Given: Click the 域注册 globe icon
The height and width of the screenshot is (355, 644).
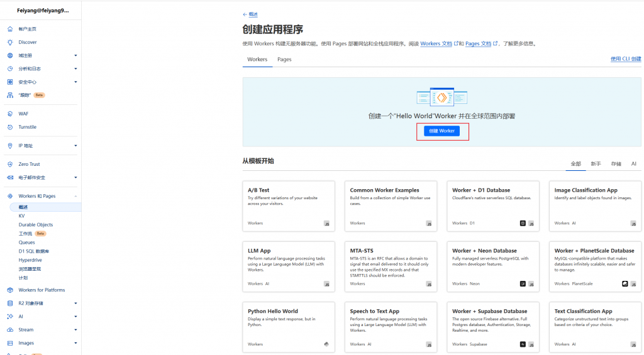Looking at the screenshot, I should click(x=10, y=55).
